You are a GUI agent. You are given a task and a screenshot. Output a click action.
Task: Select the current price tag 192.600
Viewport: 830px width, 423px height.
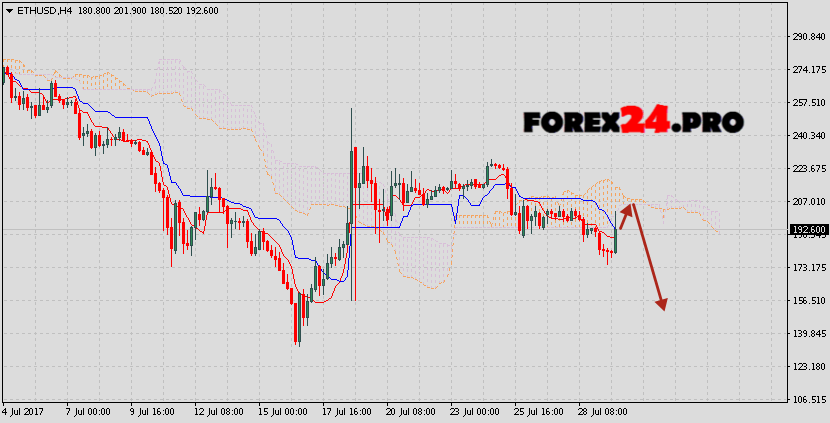click(x=807, y=229)
